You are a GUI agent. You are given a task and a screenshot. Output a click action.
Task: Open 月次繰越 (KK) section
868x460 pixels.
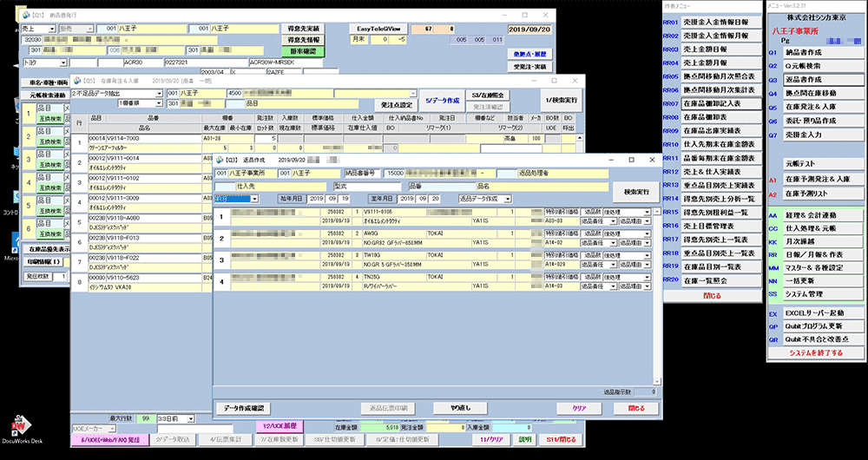(x=823, y=241)
